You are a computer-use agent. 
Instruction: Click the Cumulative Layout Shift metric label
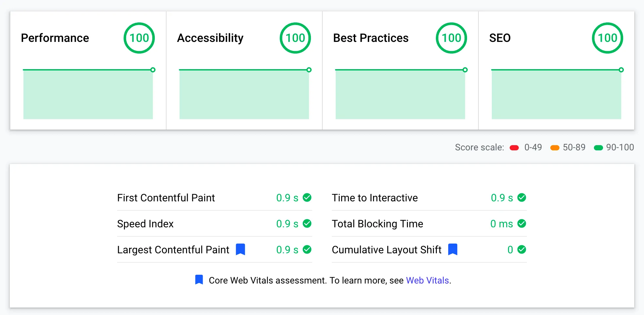click(x=386, y=250)
